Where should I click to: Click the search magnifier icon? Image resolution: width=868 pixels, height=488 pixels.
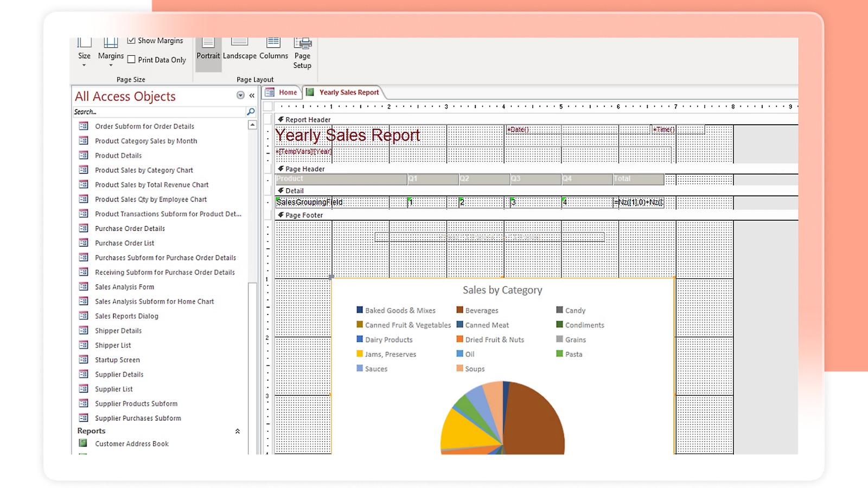click(x=251, y=112)
